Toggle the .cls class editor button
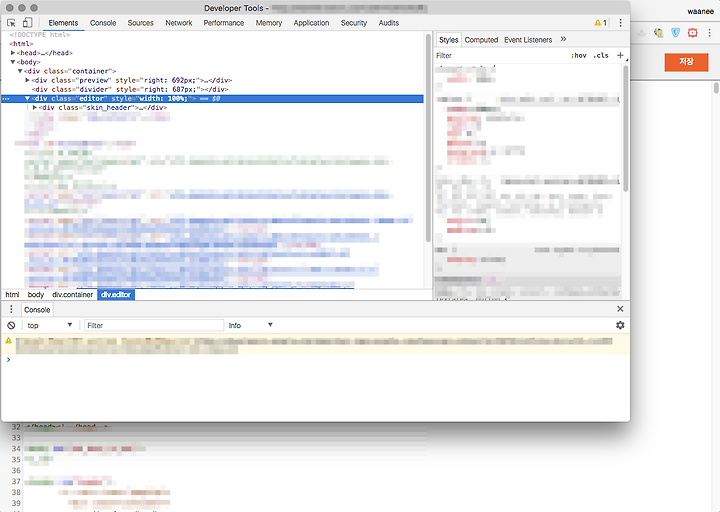The image size is (720, 512). point(601,56)
